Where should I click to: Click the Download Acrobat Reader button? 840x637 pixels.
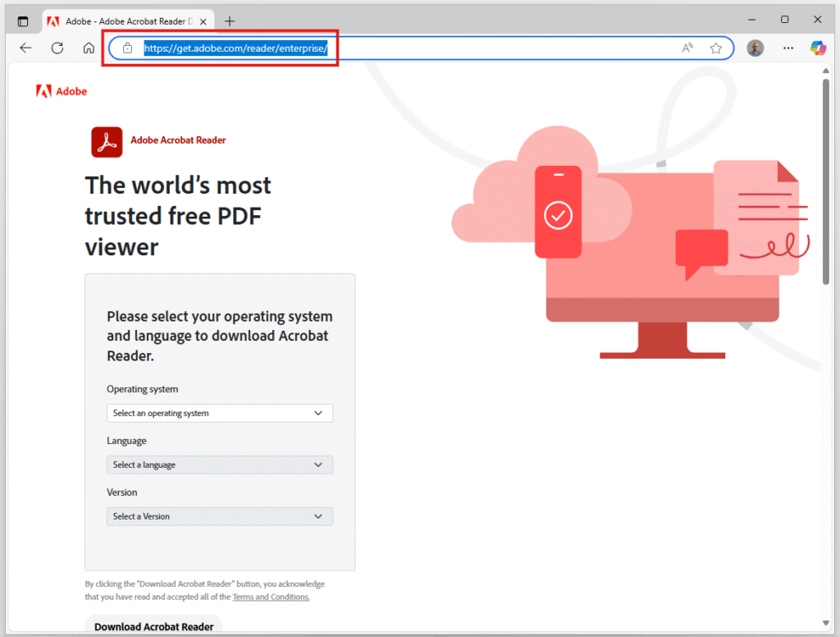click(x=153, y=626)
